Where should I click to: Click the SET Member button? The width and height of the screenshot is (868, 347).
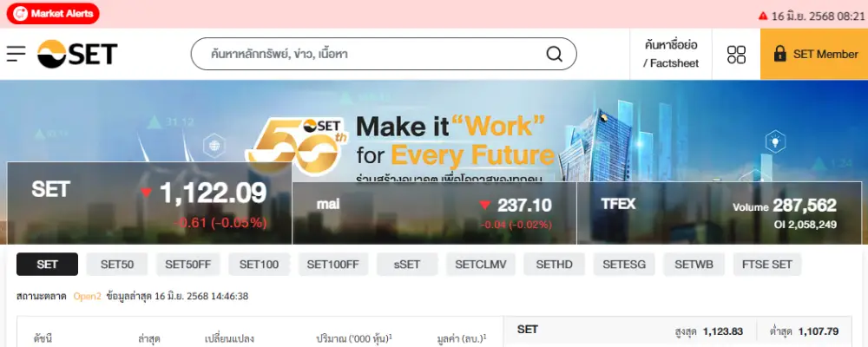[x=814, y=55]
